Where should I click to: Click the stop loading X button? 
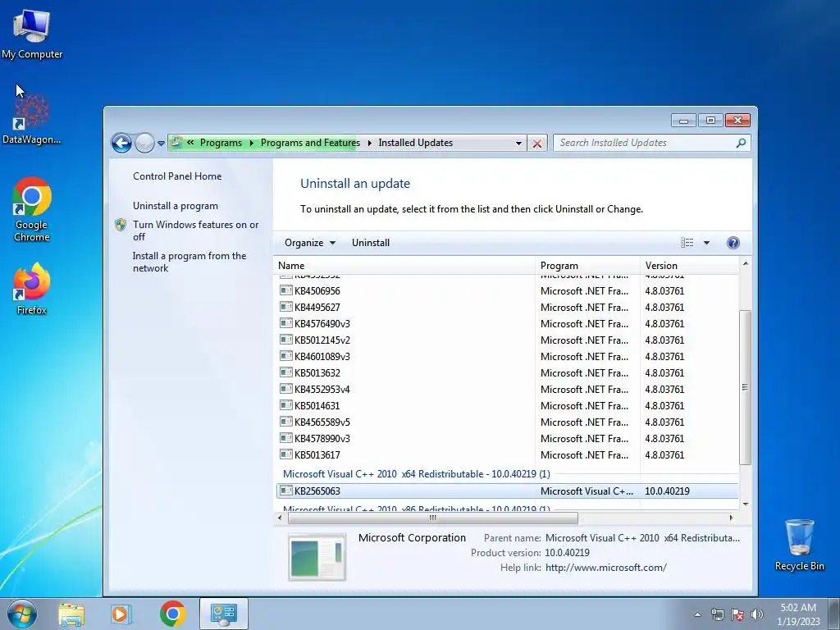point(536,143)
